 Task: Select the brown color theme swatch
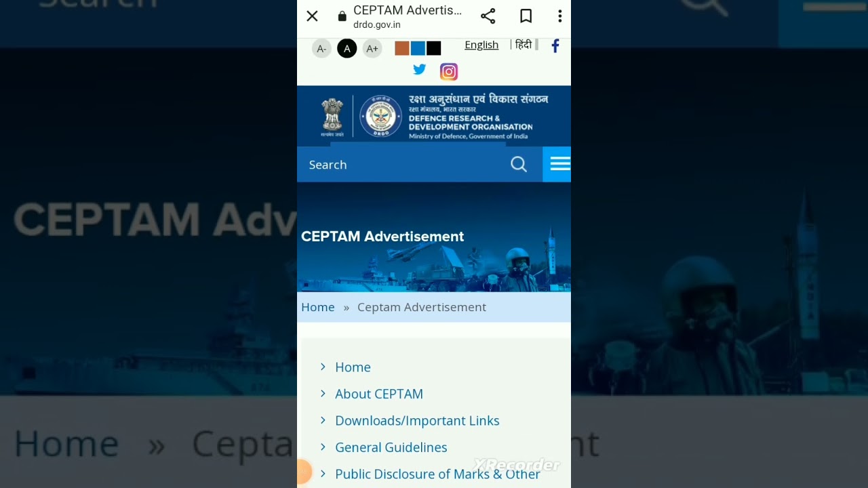[402, 48]
